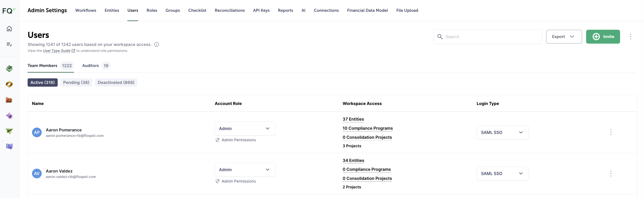This screenshot has height=198, width=644.
Task: Open row actions menu for Aaron Valdez
Action: click(x=611, y=173)
